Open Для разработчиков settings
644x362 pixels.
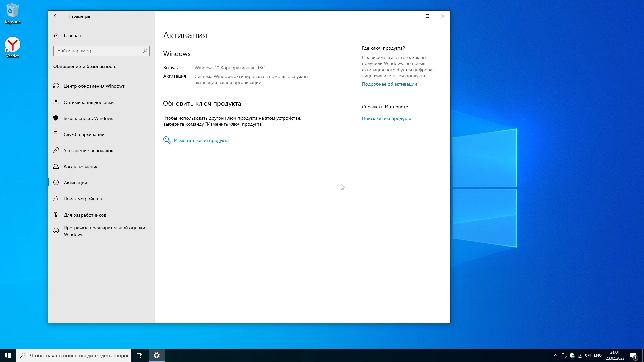tap(85, 215)
